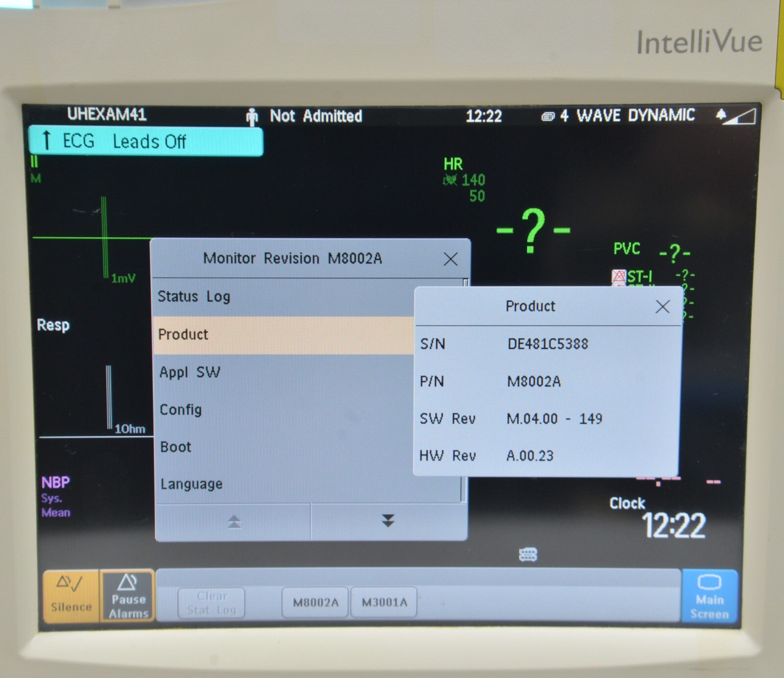This screenshot has width=784, height=678.
Task: Open the PVC numeric label
Action: pos(627,249)
